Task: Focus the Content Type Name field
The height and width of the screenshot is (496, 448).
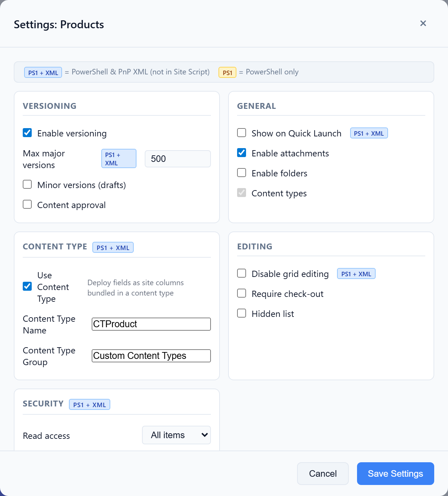Action: [151, 324]
